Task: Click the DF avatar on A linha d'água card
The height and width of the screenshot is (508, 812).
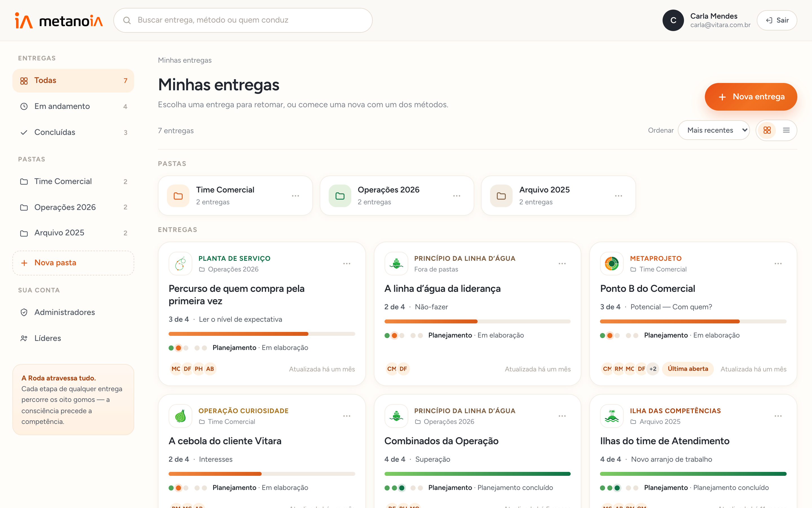Action: [x=403, y=369]
